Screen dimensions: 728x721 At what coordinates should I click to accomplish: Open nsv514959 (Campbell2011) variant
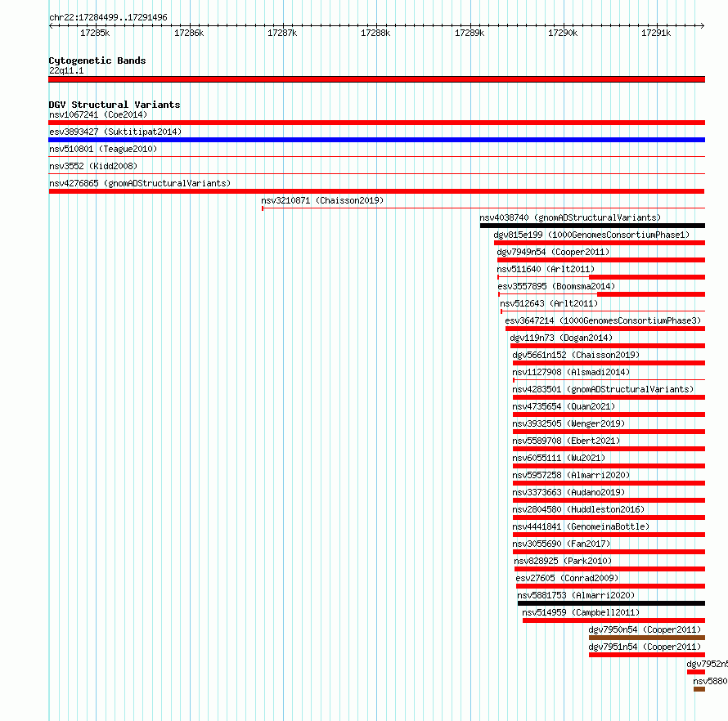(581, 612)
